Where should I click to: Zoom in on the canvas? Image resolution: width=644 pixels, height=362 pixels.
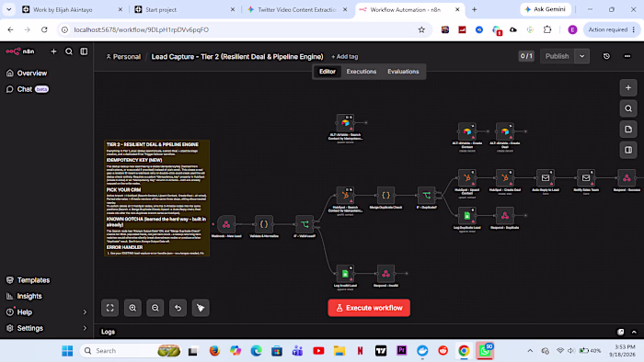pyautogui.click(x=132, y=308)
